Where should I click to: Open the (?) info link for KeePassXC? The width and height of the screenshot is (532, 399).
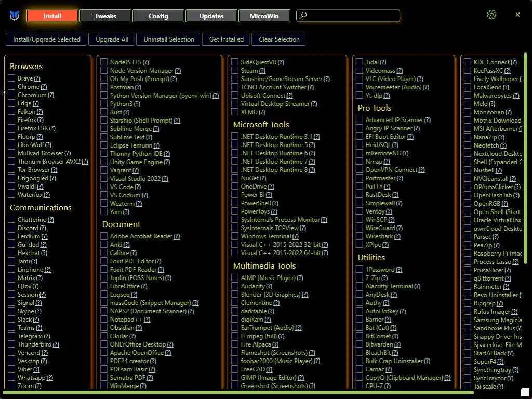click(x=507, y=71)
